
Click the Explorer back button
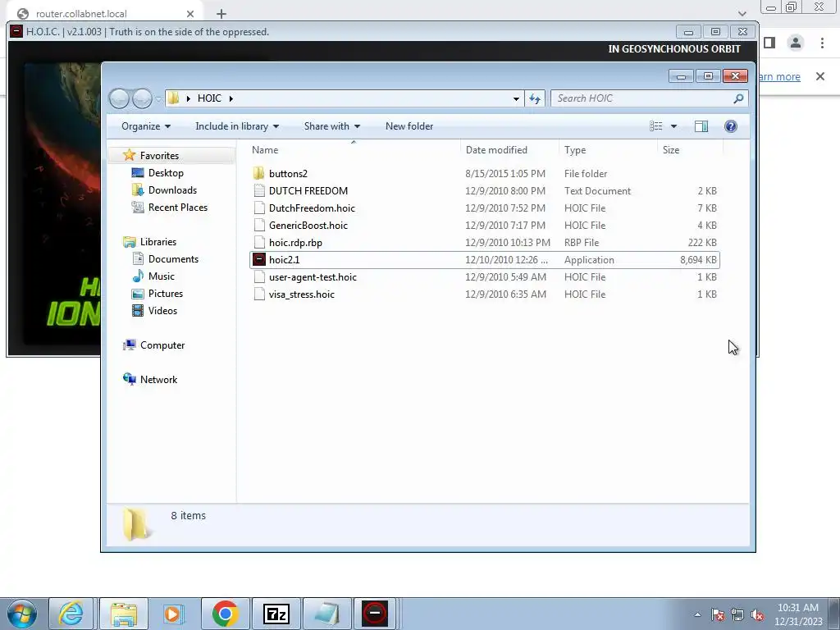[119, 98]
